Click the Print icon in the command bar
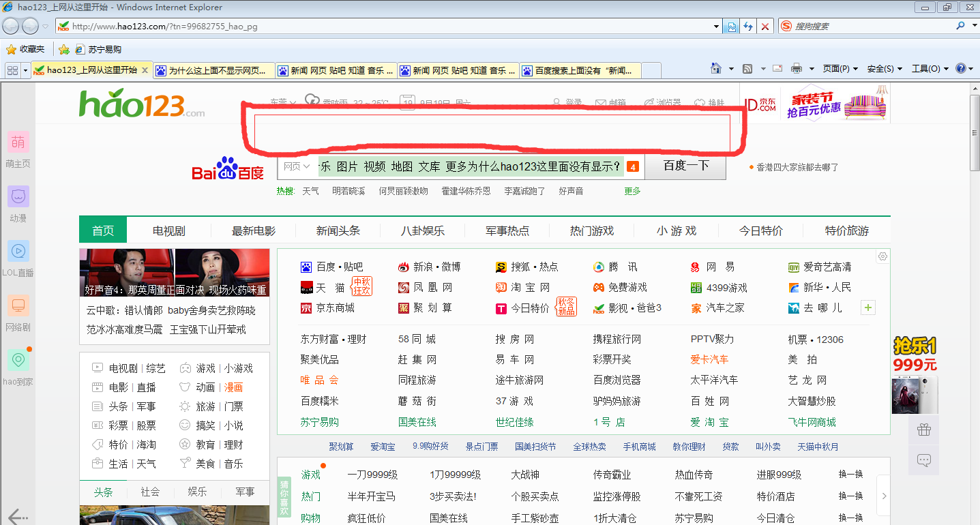 [x=796, y=68]
